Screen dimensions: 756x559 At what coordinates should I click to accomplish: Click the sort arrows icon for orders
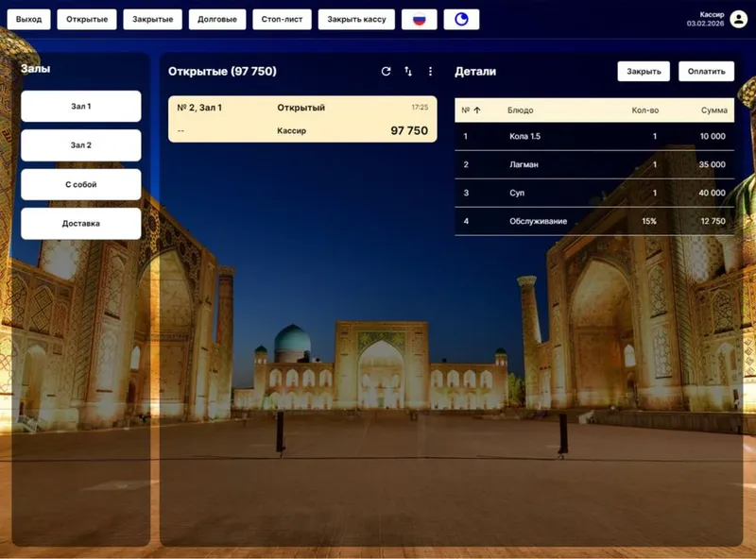(408, 72)
